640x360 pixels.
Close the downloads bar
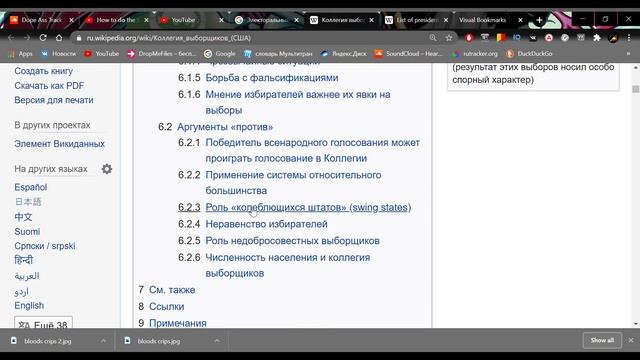pyautogui.click(x=631, y=340)
